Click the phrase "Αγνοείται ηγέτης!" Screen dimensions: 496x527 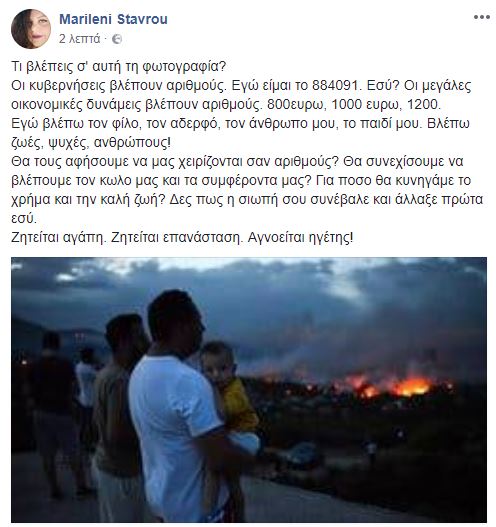(x=300, y=238)
